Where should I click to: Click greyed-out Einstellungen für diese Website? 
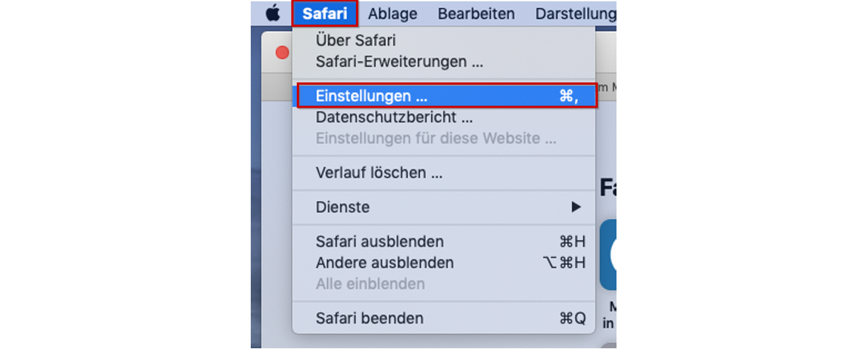[435, 139]
